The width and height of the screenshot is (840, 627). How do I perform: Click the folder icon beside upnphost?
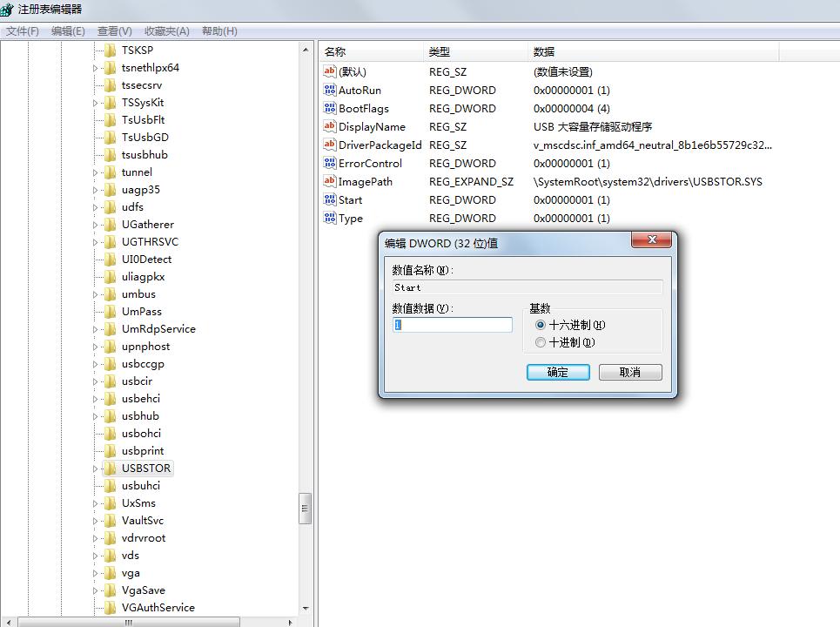[111, 347]
